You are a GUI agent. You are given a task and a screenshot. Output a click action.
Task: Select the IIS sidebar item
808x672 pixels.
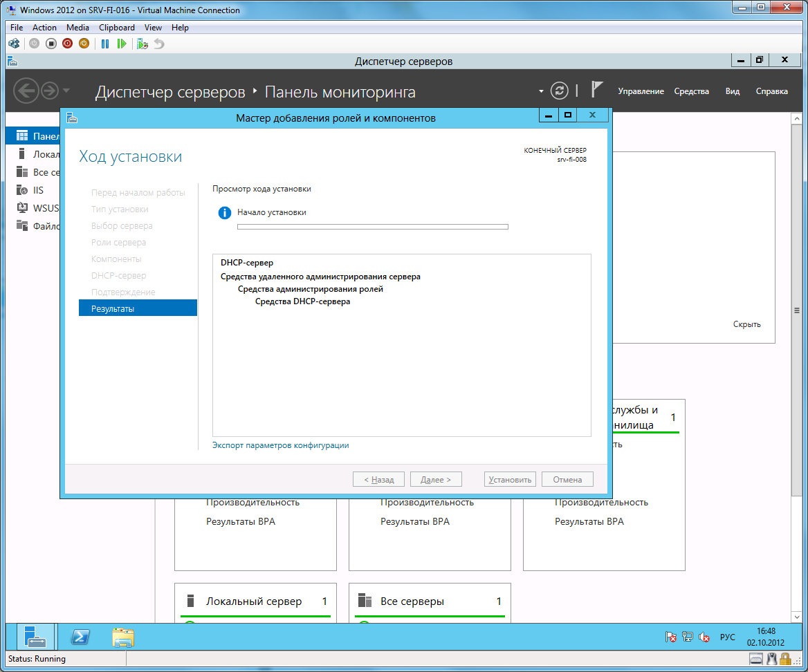(x=33, y=190)
